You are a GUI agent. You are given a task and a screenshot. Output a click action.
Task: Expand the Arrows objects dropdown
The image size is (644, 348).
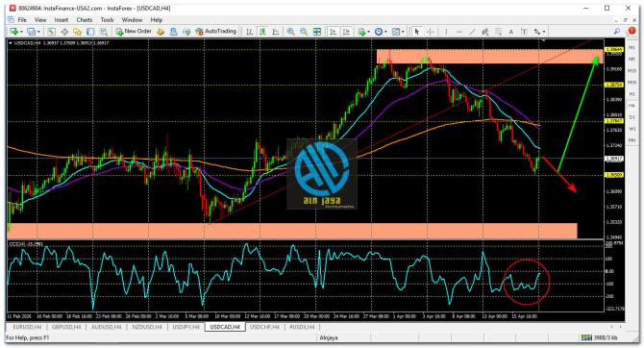544,32
